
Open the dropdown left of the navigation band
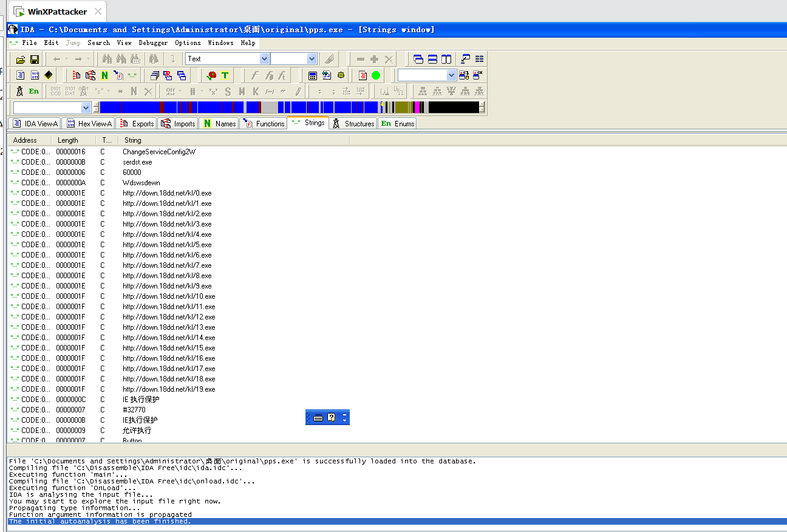pyautogui.click(x=86, y=107)
